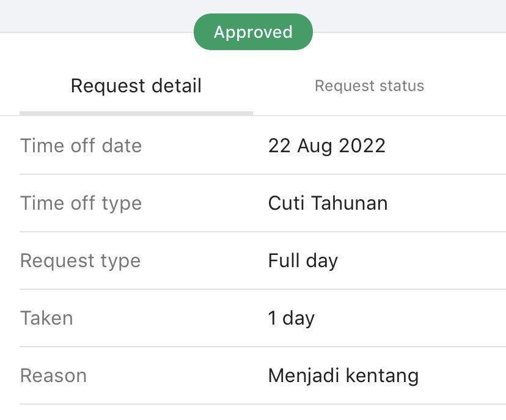Click the gray header area above the badge
The width and height of the screenshot is (506, 420).
coord(253,7)
